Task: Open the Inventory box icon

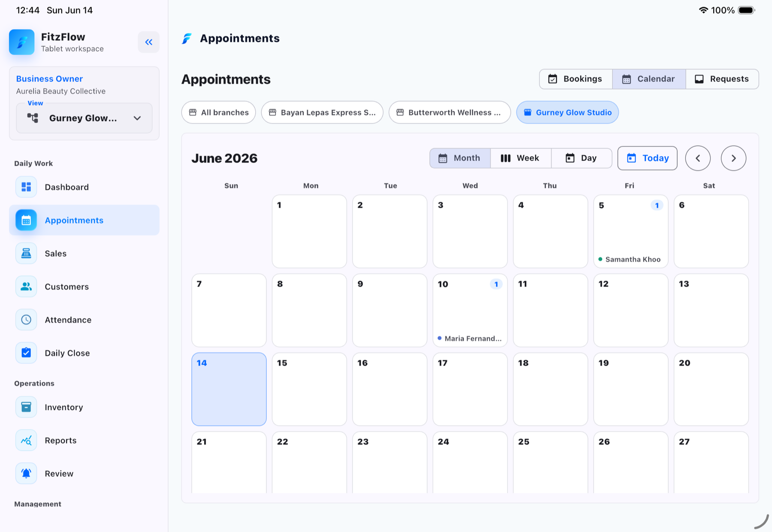Action: [x=26, y=407]
